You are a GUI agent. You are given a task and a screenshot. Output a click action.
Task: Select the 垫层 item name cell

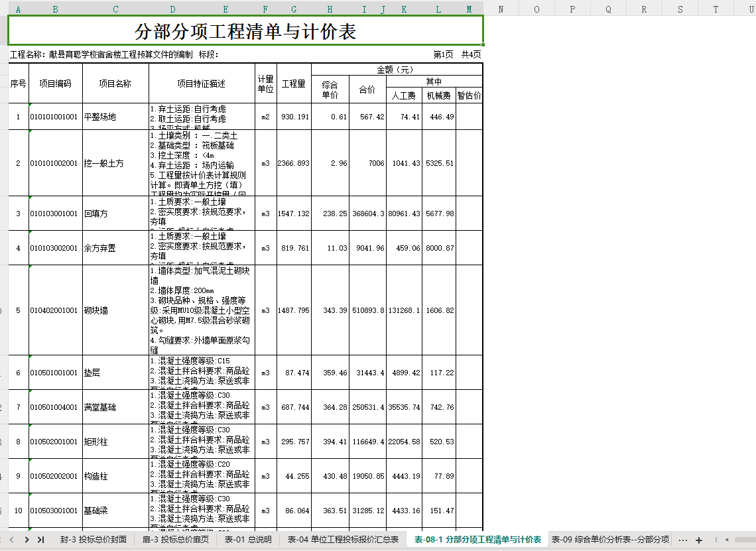click(x=115, y=373)
